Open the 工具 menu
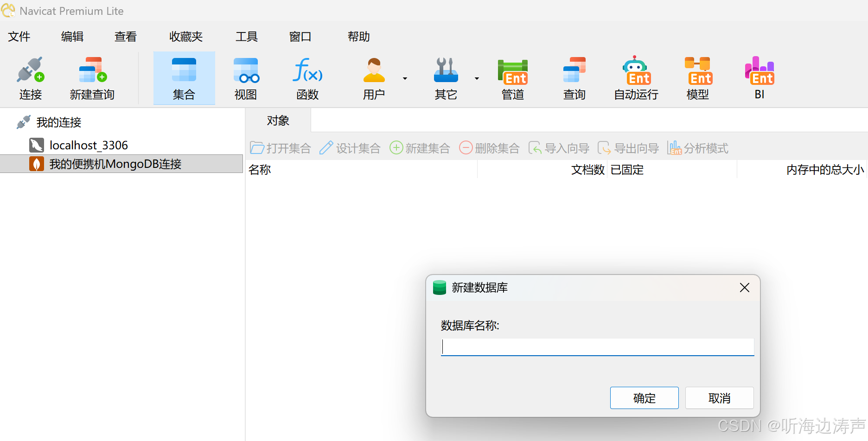This screenshot has width=868, height=441. tap(246, 37)
